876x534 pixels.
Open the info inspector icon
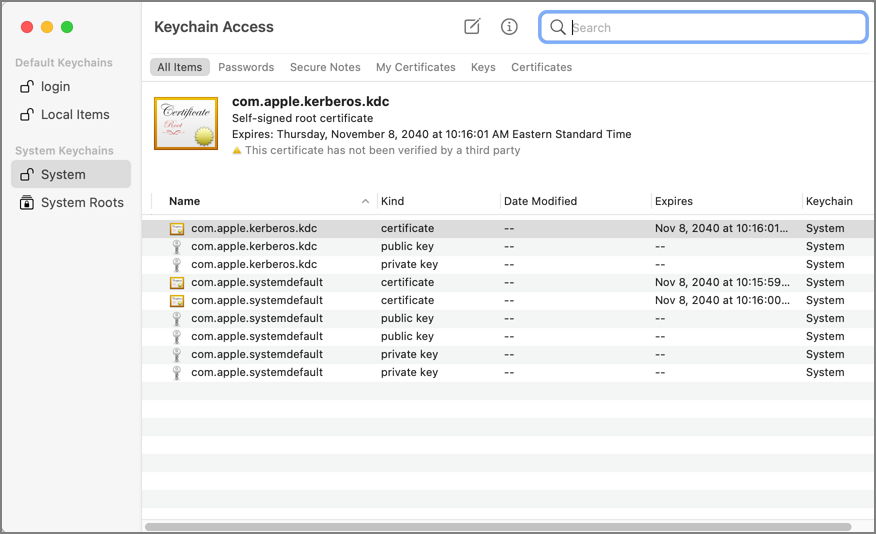[509, 26]
